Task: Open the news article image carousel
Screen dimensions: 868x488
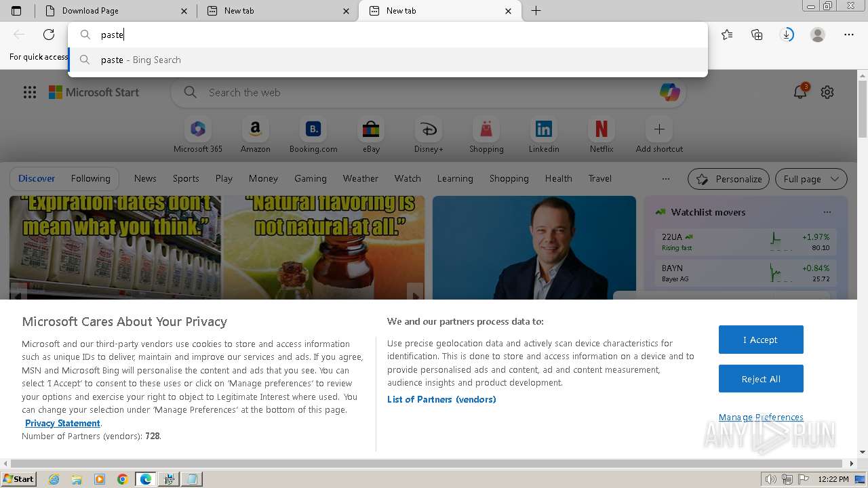Action: click(217, 247)
